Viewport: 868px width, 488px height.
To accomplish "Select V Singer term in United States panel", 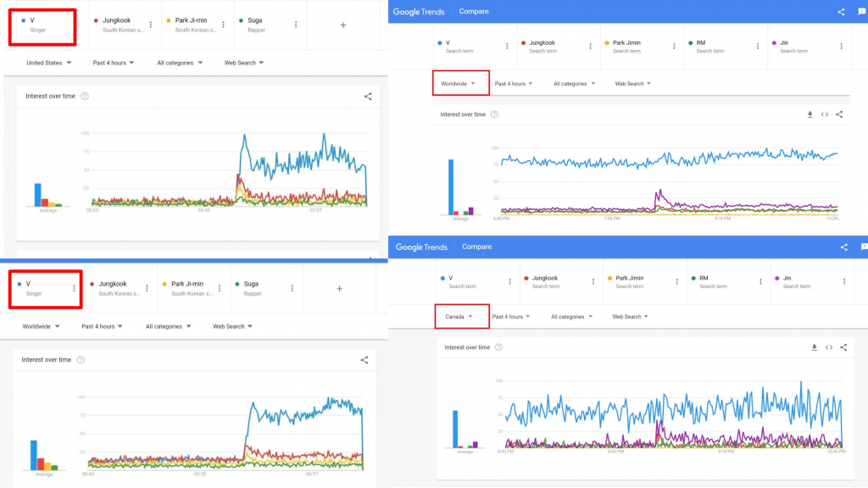I will pyautogui.click(x=42, y=25).
